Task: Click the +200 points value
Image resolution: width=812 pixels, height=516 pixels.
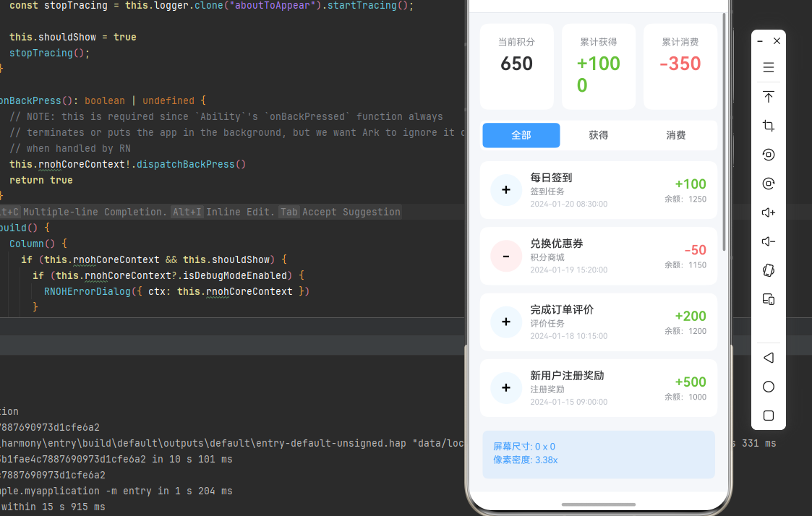Action: (691, 316)
